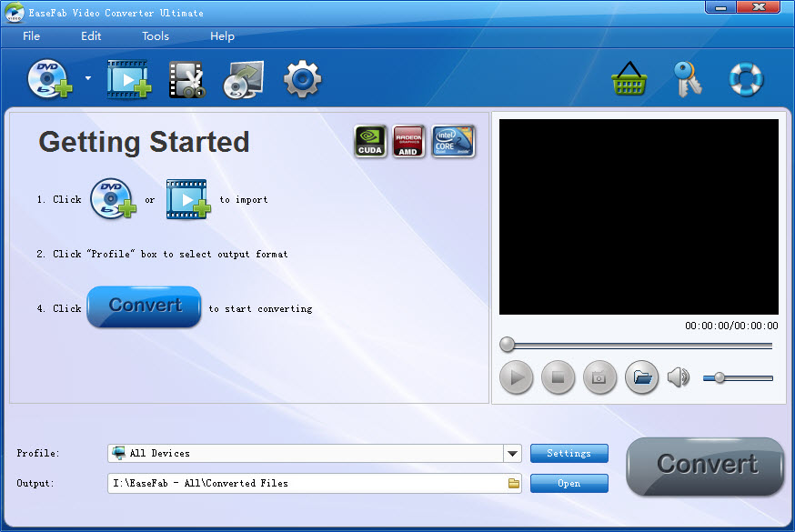
Task: Click the Load DVD toolbar icon
Action: tap(50, 78)
